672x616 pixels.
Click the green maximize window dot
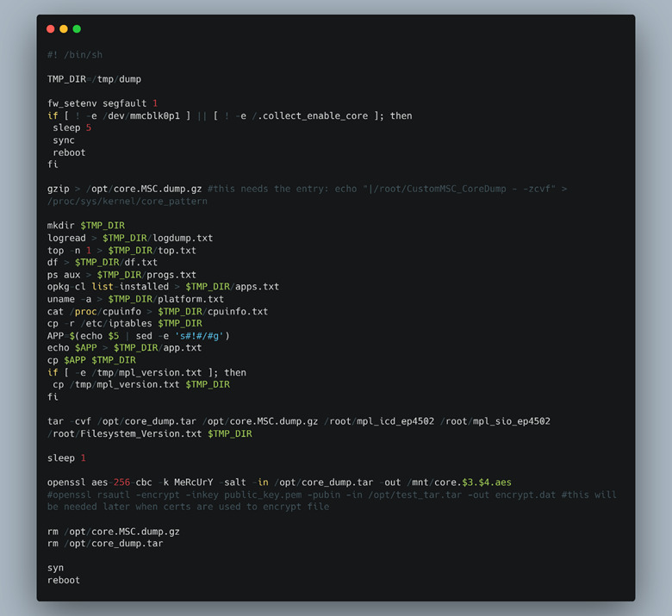coord(77,28)
